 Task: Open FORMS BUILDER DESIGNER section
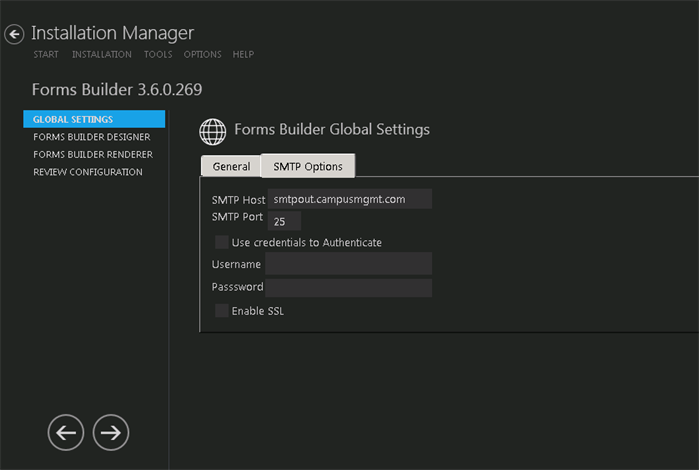pos(92,137)
